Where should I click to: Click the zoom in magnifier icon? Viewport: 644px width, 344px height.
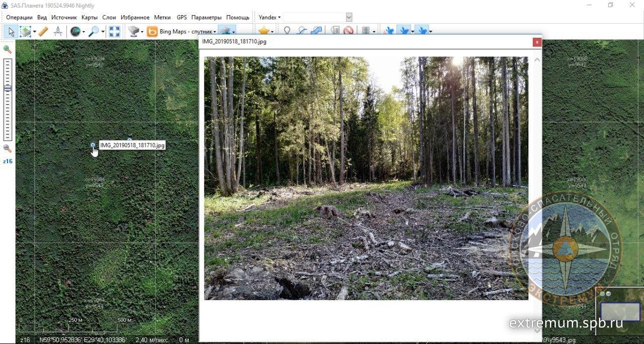coord(7,49)
